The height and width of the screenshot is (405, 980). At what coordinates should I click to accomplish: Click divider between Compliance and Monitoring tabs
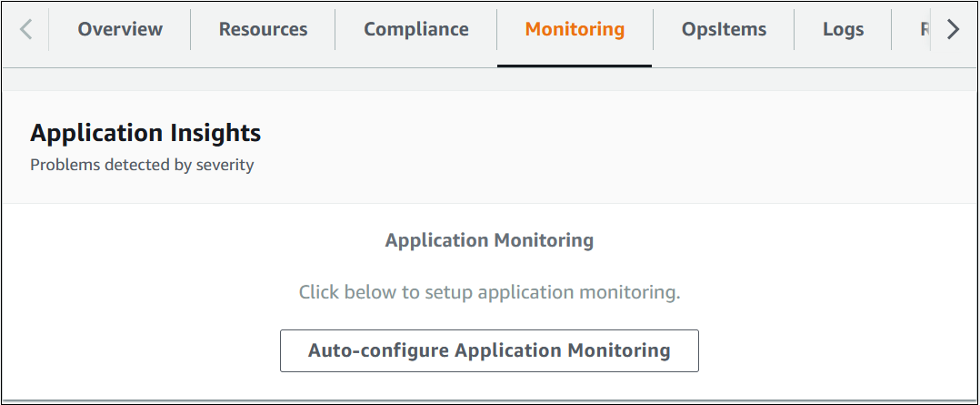[497, 30]
